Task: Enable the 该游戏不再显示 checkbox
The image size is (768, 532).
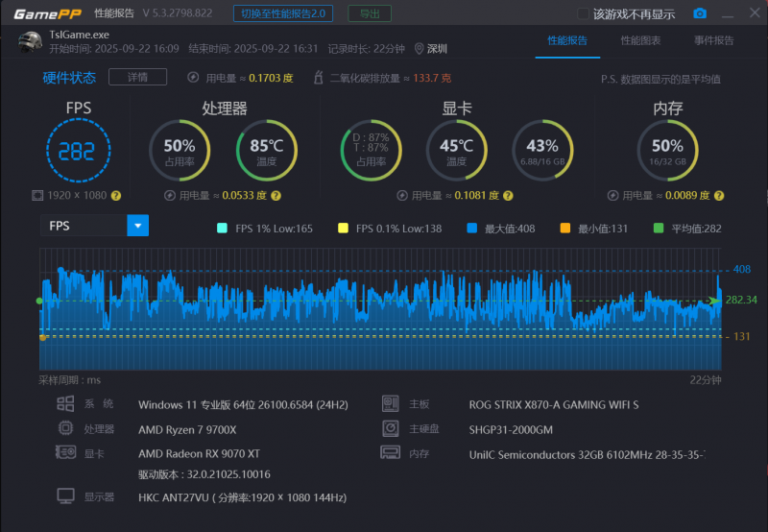Action: [x=583, y=13]
